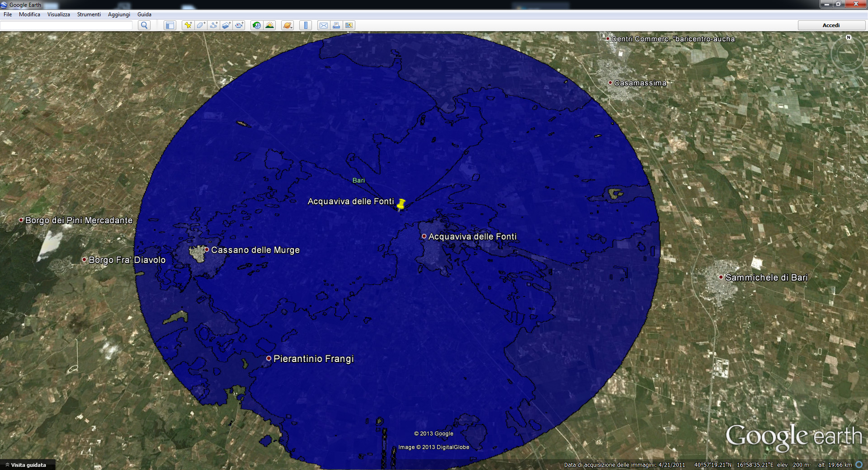Toggle the sidebar panel icon

coord(170,25)
